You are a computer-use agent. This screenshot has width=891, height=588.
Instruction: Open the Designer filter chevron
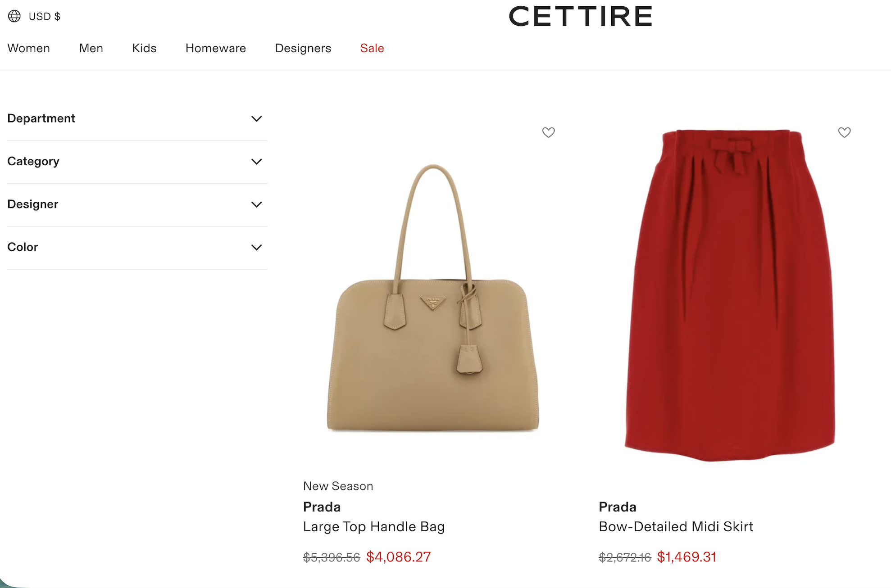click(x=256, y=204)
